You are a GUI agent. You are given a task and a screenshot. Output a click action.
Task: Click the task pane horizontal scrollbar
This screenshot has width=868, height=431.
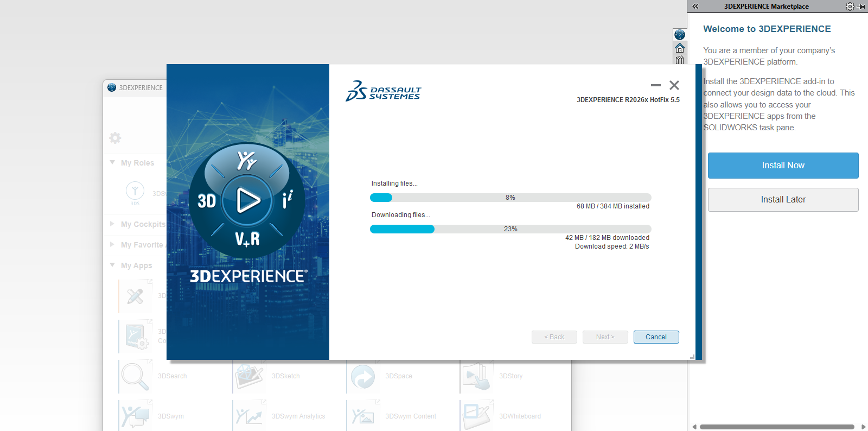[x=776, y=427]
